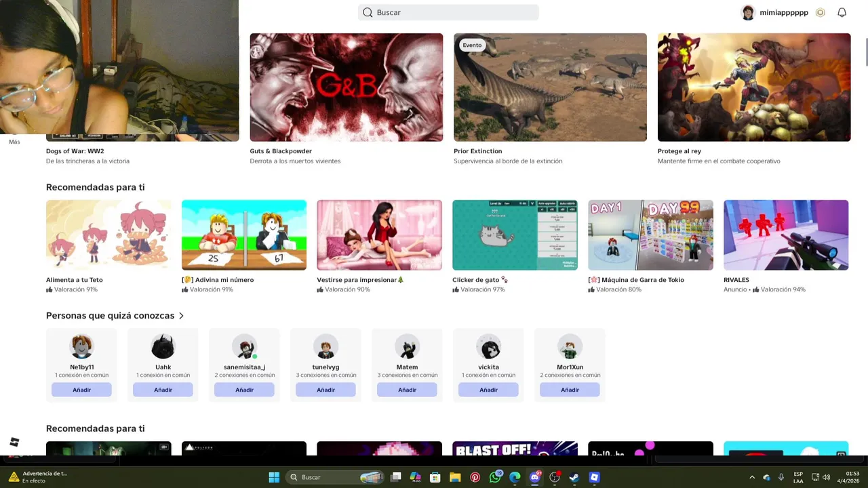
Task: Click the Protege al rey title text
Action: (679, 151)
